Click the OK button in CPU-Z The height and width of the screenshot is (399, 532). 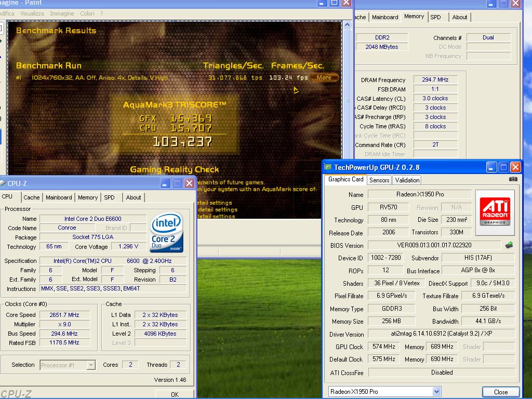[175, 395]
